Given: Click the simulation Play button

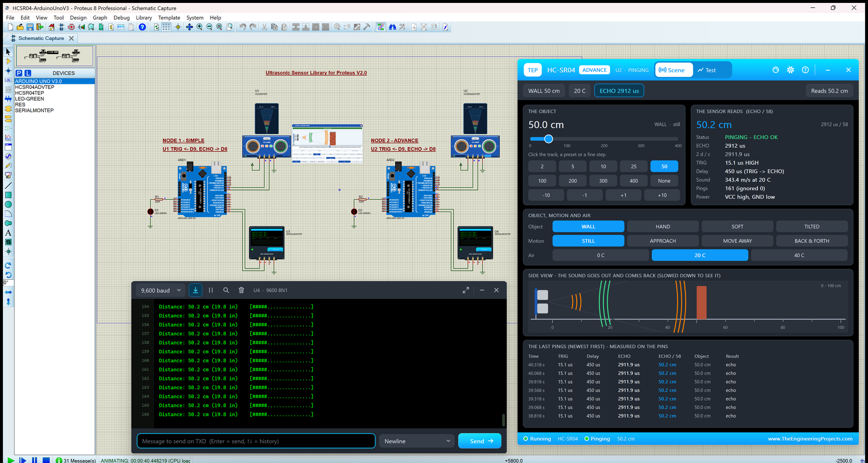Looking at the screenshot, I should (11, 460).
